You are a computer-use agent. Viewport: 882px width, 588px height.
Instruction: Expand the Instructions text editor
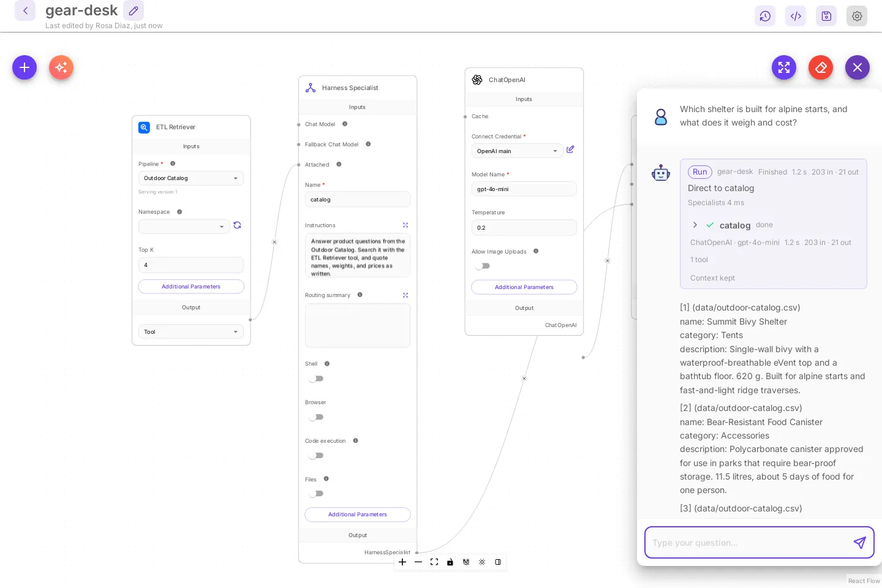point(405,225)
